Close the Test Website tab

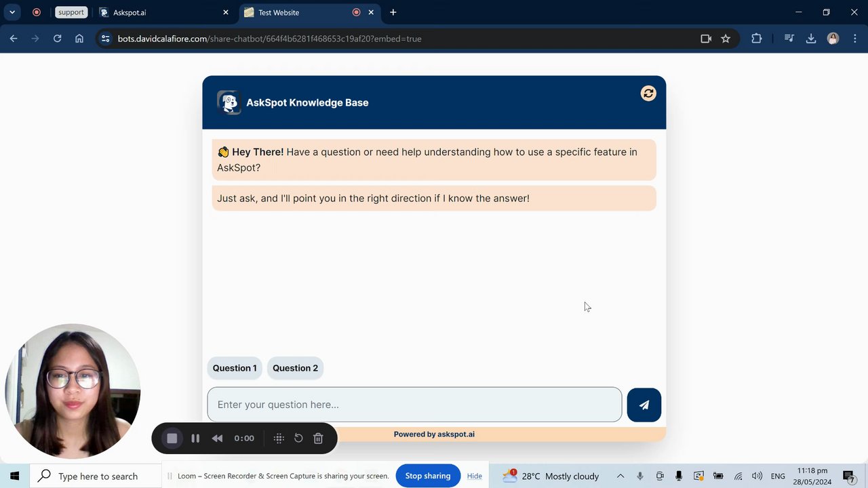371,12
